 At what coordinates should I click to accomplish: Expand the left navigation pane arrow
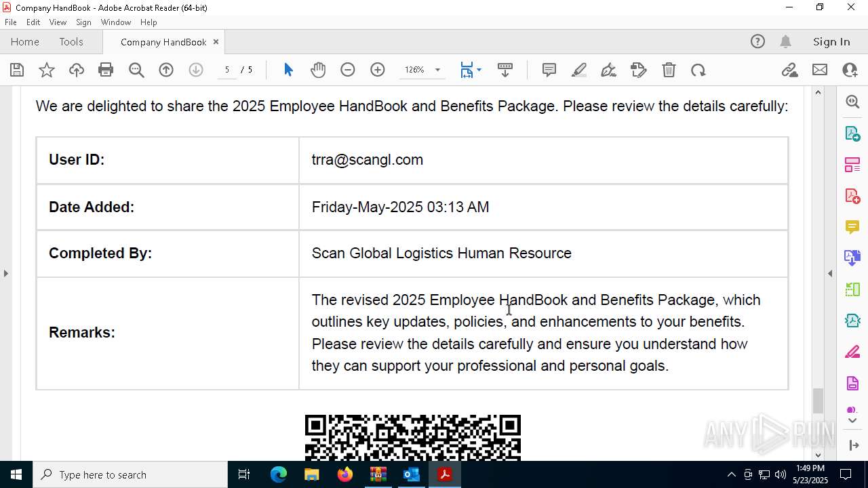pyautogui.click(x=5, y=273)
